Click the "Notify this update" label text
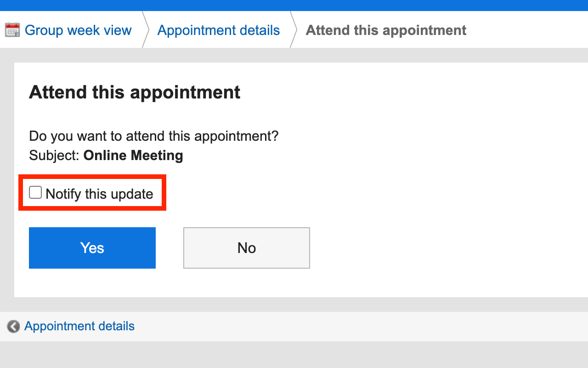Viewport: 588px width, 368px height. pyautogui.click(x=99, y=194)
